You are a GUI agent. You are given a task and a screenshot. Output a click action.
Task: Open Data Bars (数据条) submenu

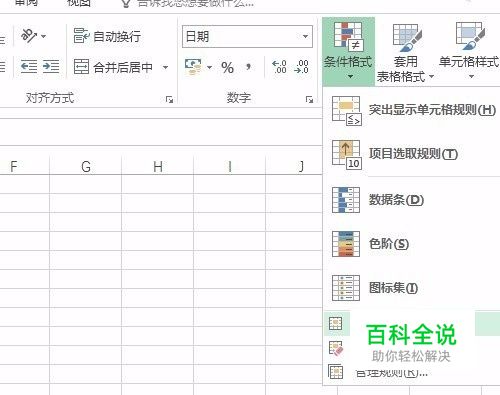click(x=413, y=200)
